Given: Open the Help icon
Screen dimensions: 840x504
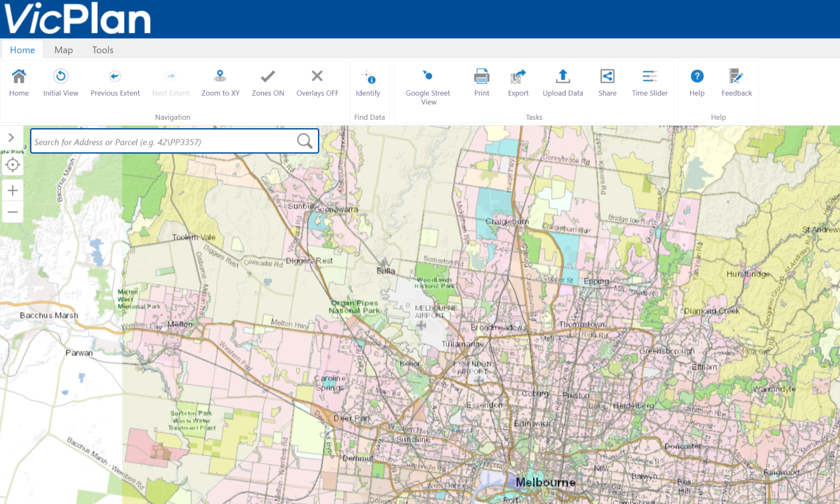Looking at the screenshot, I should pyautogui.click(x=697, y=76).
